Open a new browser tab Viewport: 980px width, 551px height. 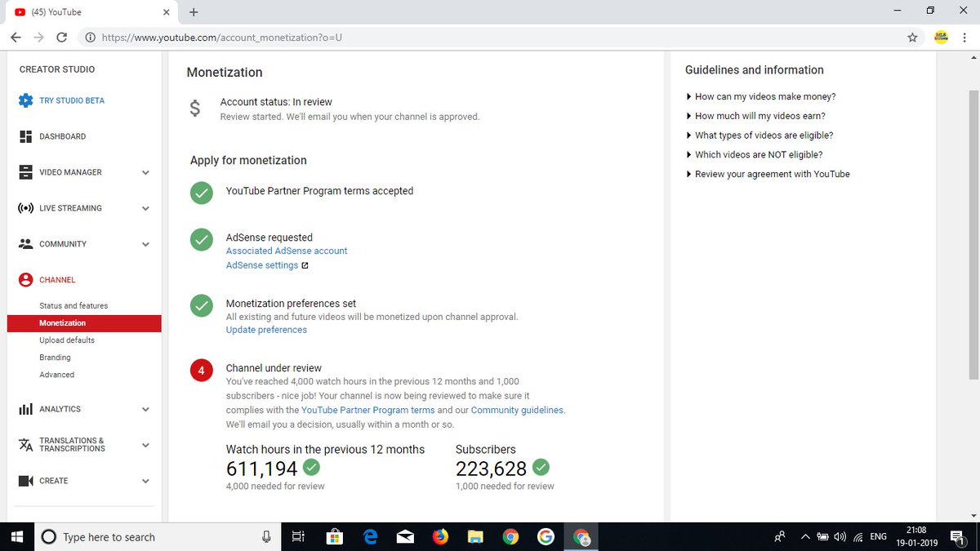(194, 12)
